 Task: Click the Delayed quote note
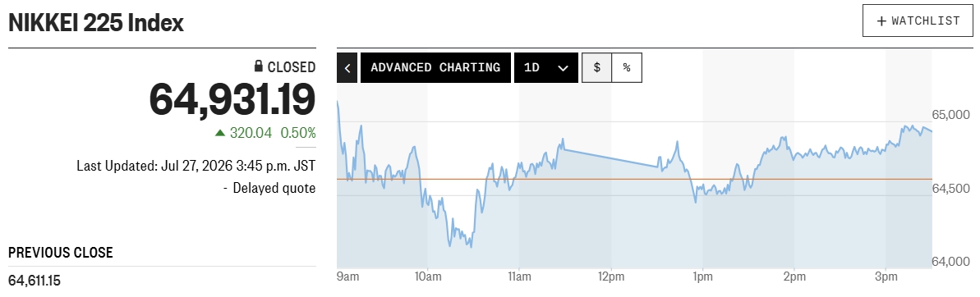pos(269,188)
